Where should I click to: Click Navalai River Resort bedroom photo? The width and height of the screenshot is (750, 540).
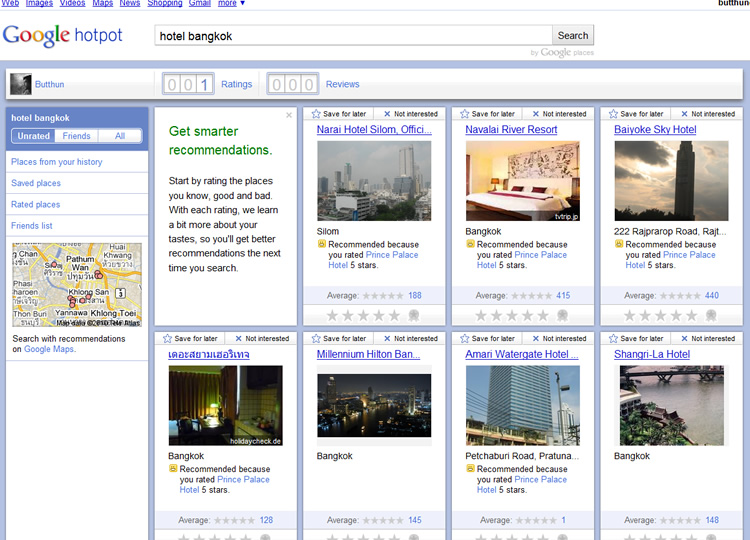(523, 181)
